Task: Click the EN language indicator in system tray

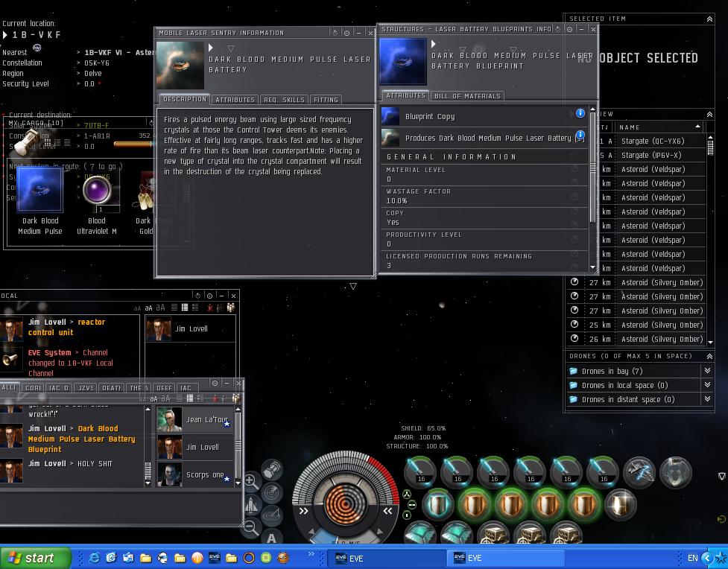Action: point(693,558)
